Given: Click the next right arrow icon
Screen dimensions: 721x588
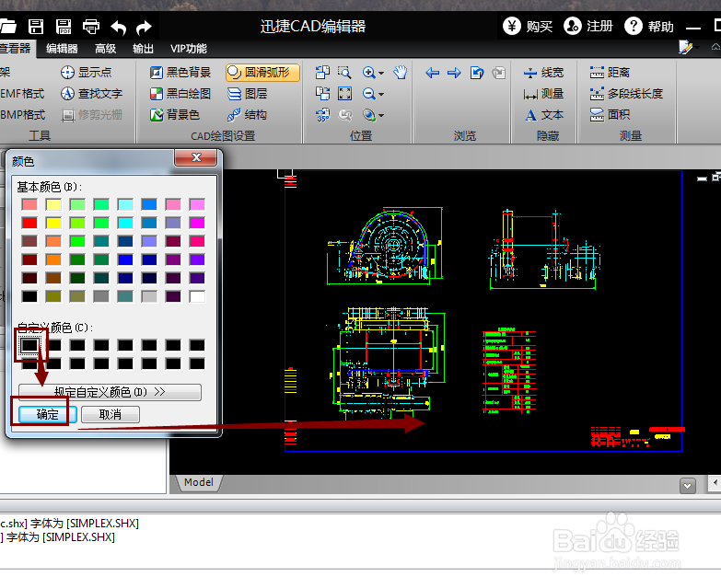Looking at the screenshot, I should 454,73.
